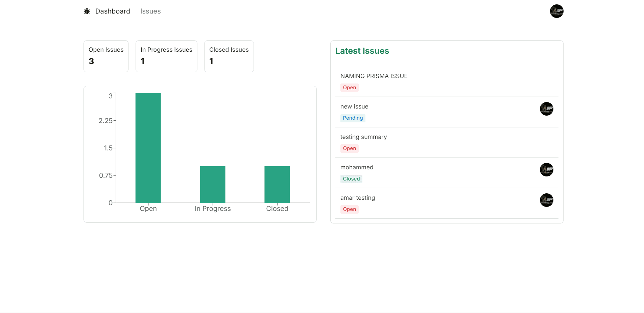644x313 pixels.
Task: Open the 'testing summary' issue
Action: [x=363, y=137]
